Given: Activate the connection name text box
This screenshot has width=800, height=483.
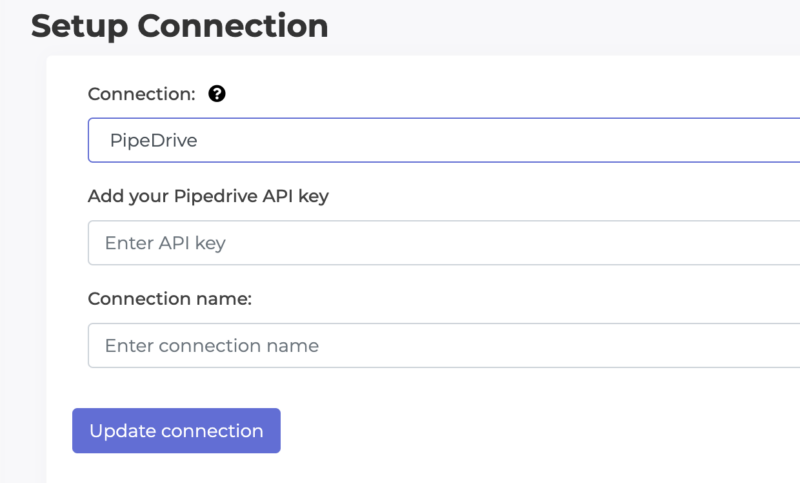Looking at the screenshot, I should pos(444,345).
